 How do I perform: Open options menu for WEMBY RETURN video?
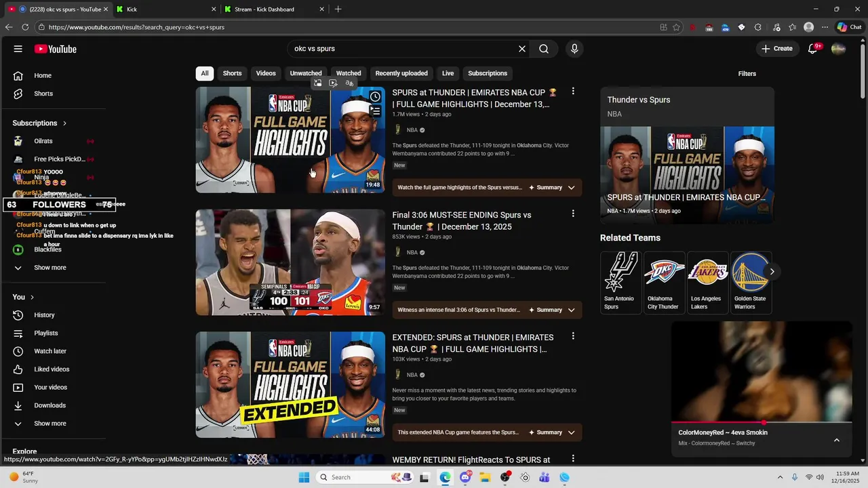tap(573, 459)
